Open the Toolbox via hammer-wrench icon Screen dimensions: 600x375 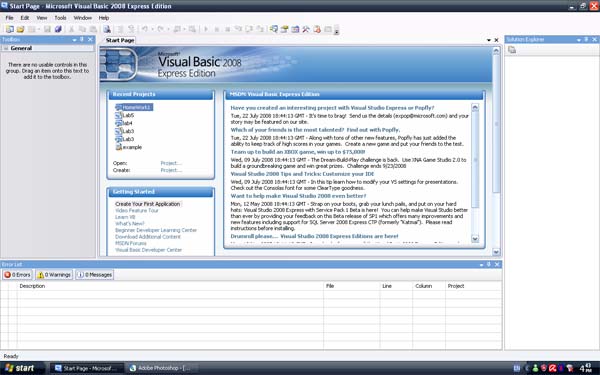tap(306, 29)
